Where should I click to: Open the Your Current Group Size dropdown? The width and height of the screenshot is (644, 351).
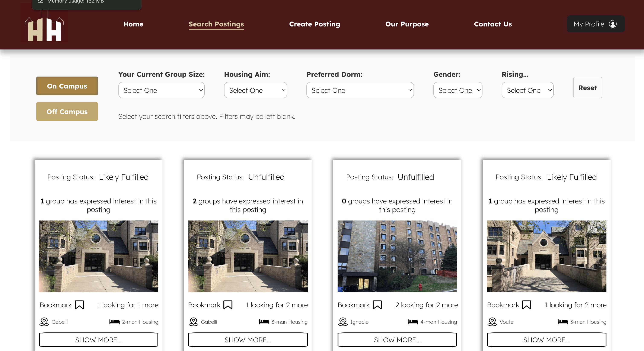coord(161,90)
